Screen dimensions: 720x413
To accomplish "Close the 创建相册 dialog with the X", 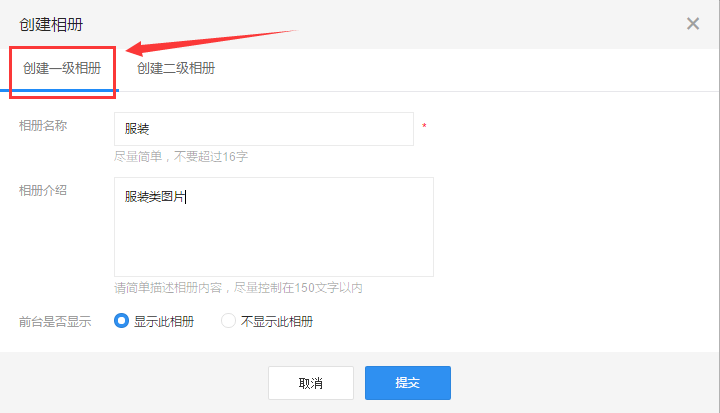I will (x=692, y=24).
